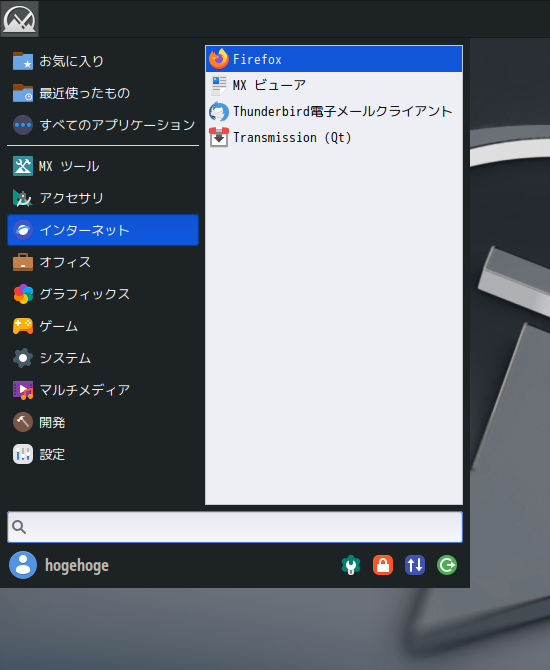Click the application search field
Screen dimensions: 550x670
(x=235, y=527)
